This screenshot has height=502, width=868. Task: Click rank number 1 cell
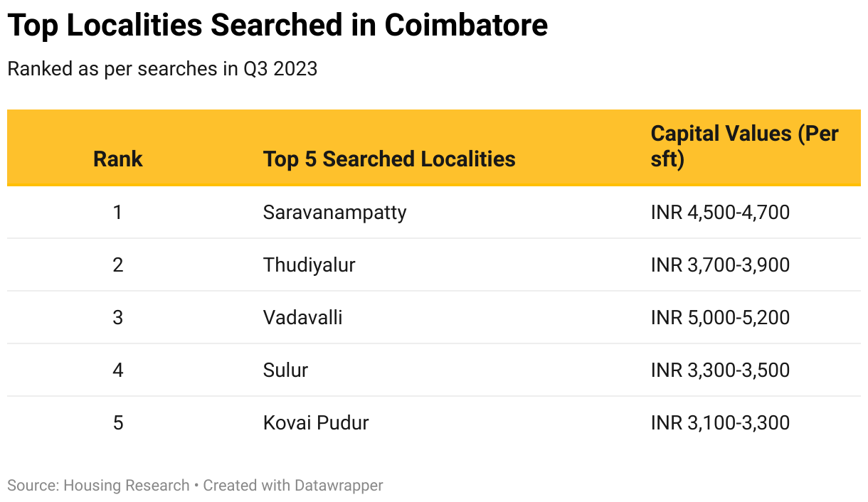point(117,212)
